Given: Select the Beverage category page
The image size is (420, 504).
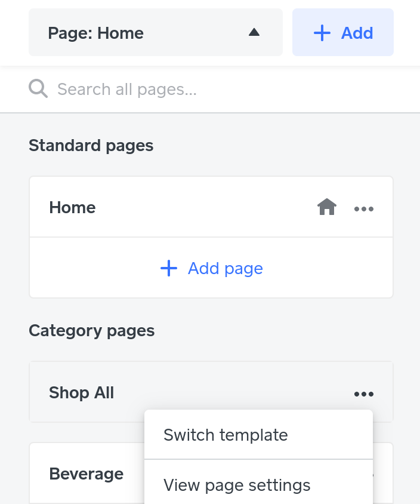Looking at the screenshot, I should 87,474.
